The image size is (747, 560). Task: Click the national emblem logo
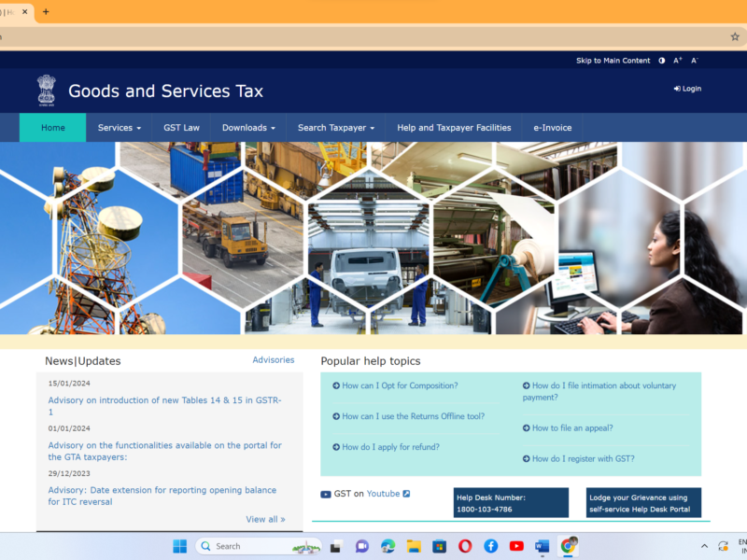coord(46,91)
